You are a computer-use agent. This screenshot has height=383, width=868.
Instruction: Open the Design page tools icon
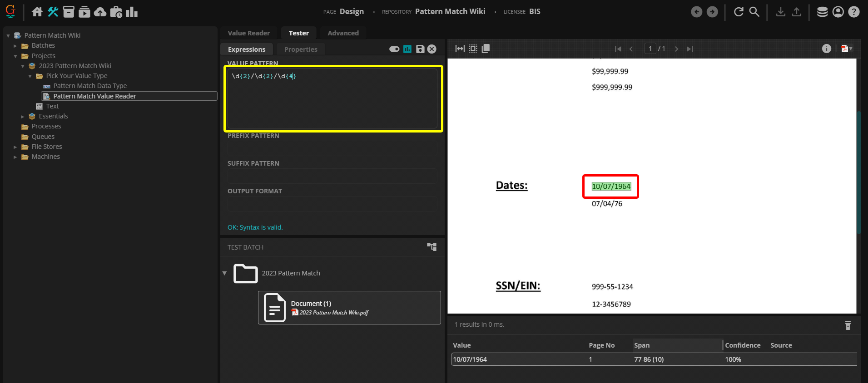point(53,12)
